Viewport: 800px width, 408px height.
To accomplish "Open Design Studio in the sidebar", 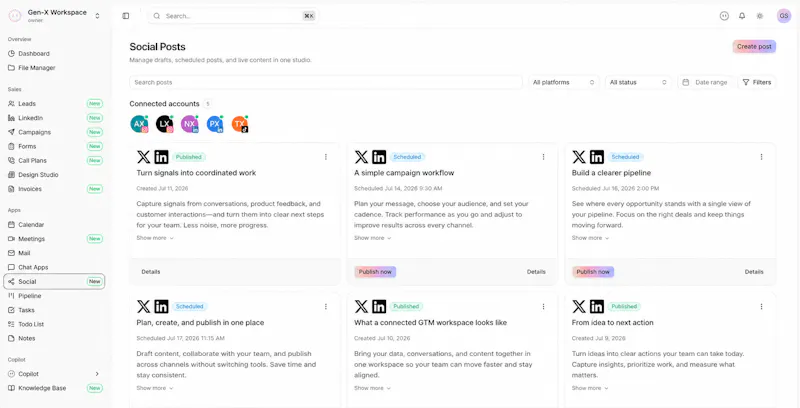I will pos(54,174).
